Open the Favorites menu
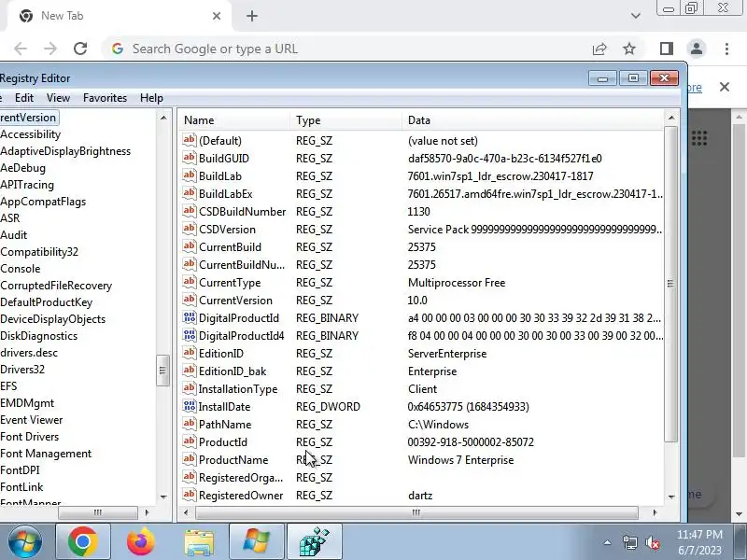Screen dimensions: 747x560 coord(105,98)
